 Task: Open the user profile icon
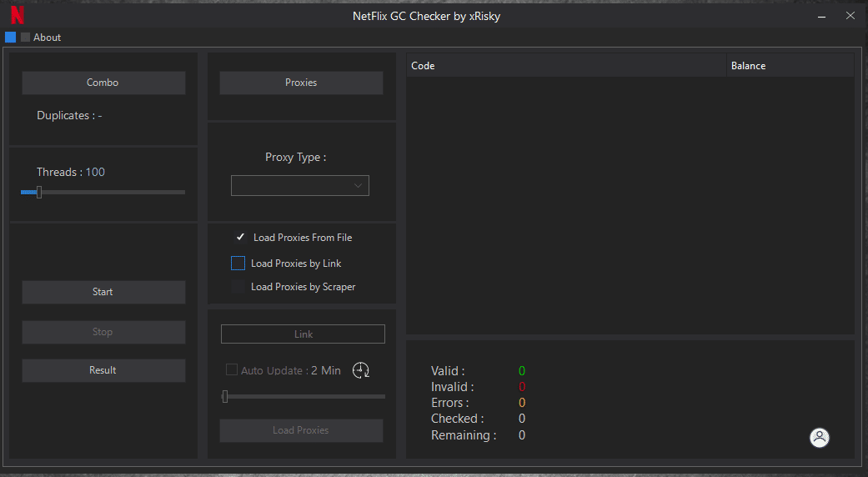820,438
